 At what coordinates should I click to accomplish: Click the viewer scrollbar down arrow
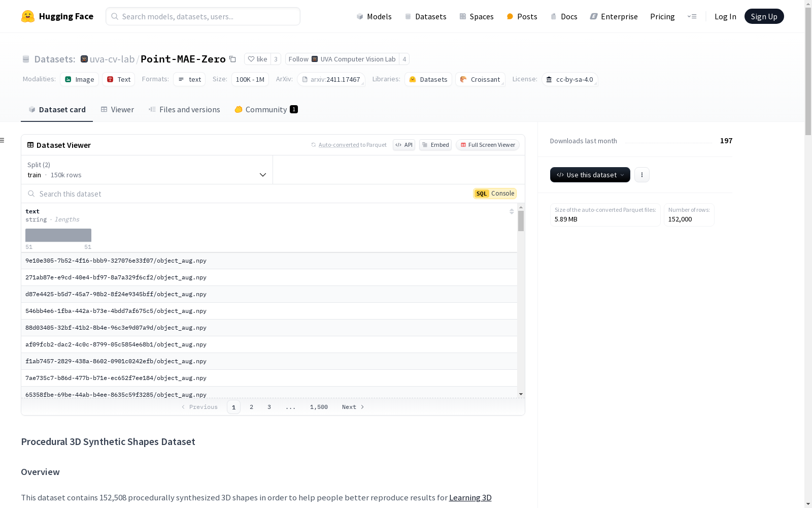point(521,394)
